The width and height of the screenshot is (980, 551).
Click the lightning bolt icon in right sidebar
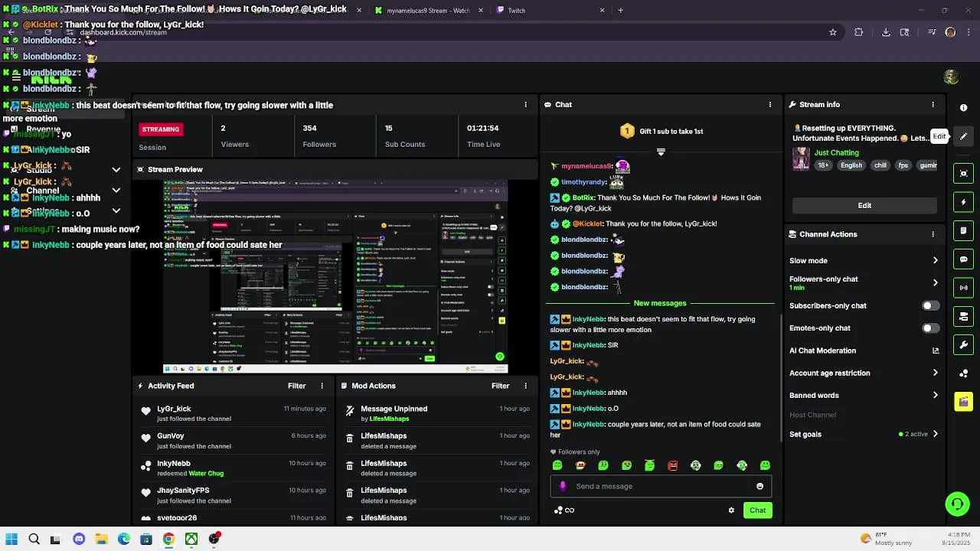(964, 202)
